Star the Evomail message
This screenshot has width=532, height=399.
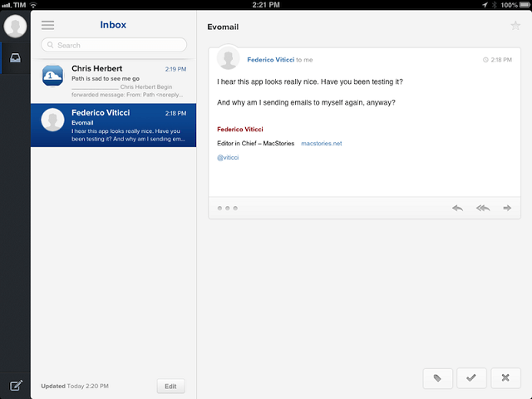click(x=515, y=26)
